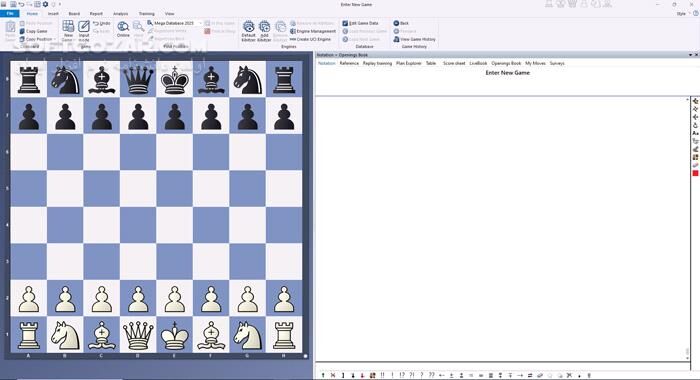Screen dimensions: 700x380
Task: Select the Openings Book tab
Action: 506,63
